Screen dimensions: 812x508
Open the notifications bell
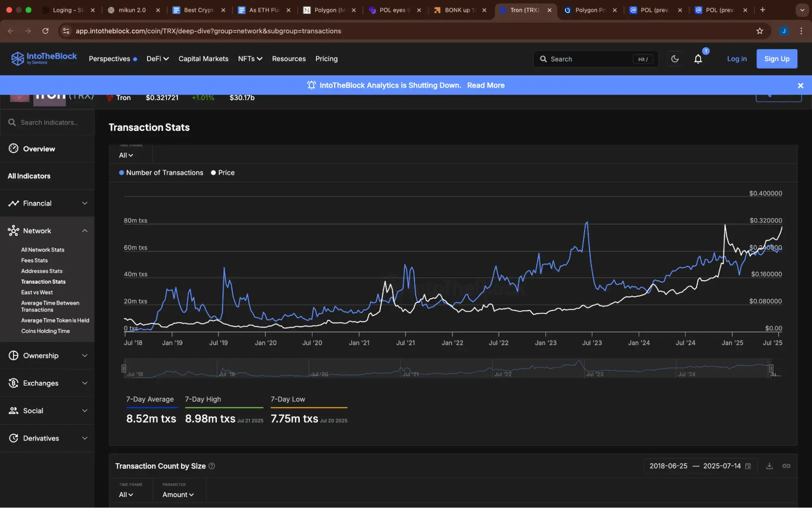pyautogui.click(x=698, y=59)
